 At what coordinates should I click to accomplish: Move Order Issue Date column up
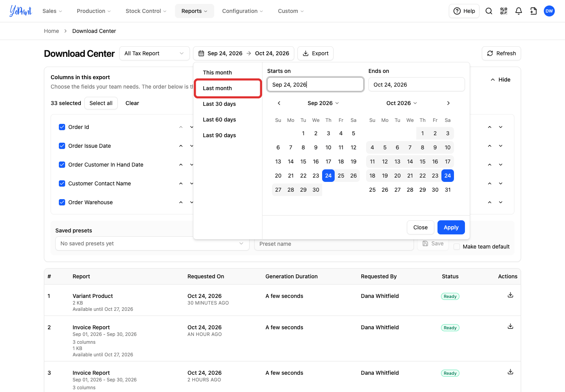click(x=181, y=146)
